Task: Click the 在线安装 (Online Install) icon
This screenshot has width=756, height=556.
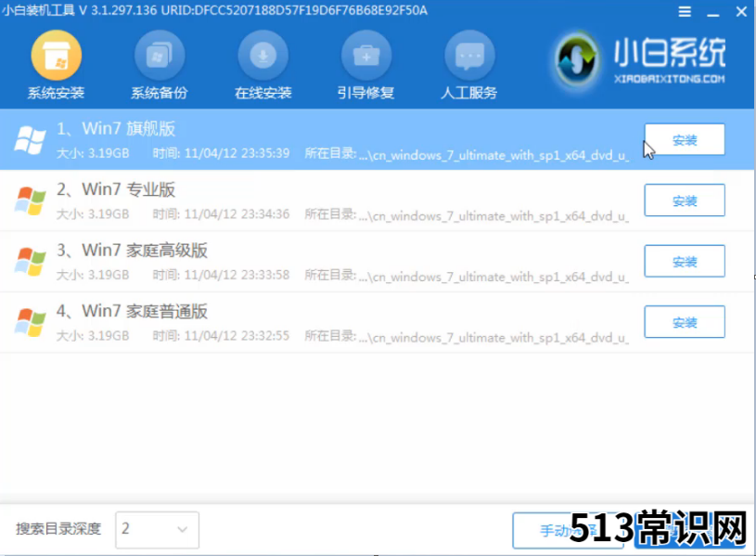Action: tap(263, 58)
